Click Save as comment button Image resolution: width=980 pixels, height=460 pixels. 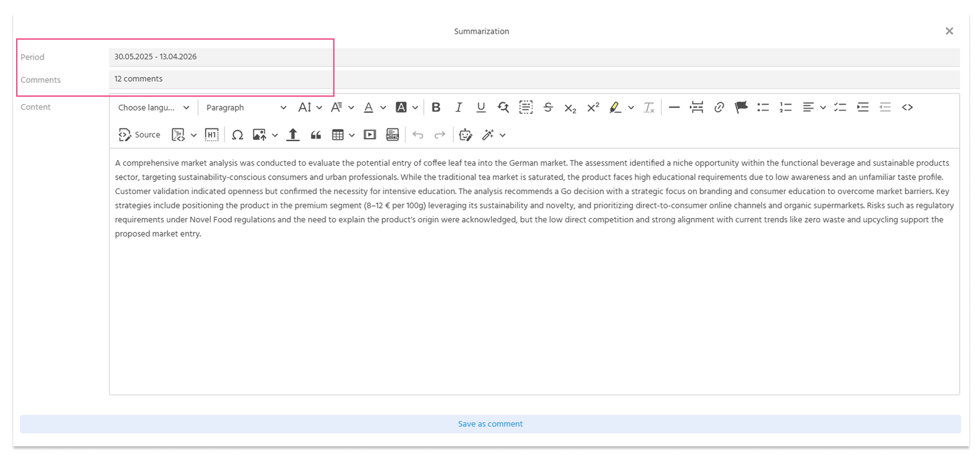tap(490, 424)
